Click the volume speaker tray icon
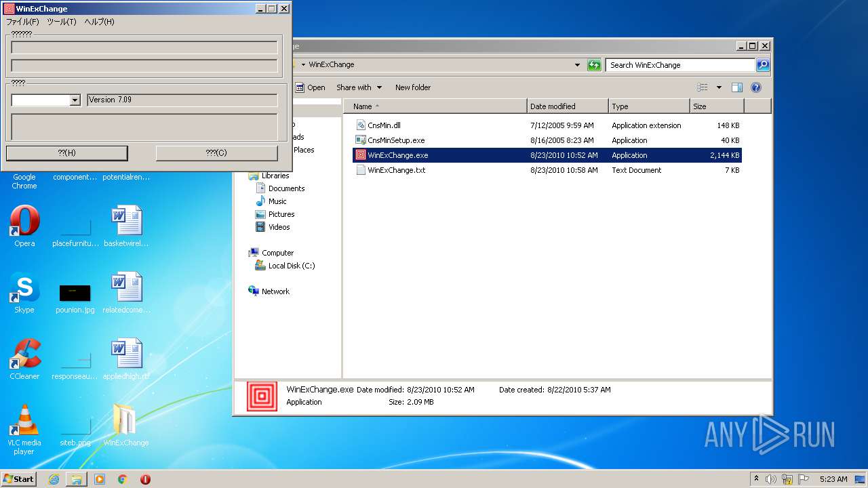The image size is (868, 488). point(772,479)
